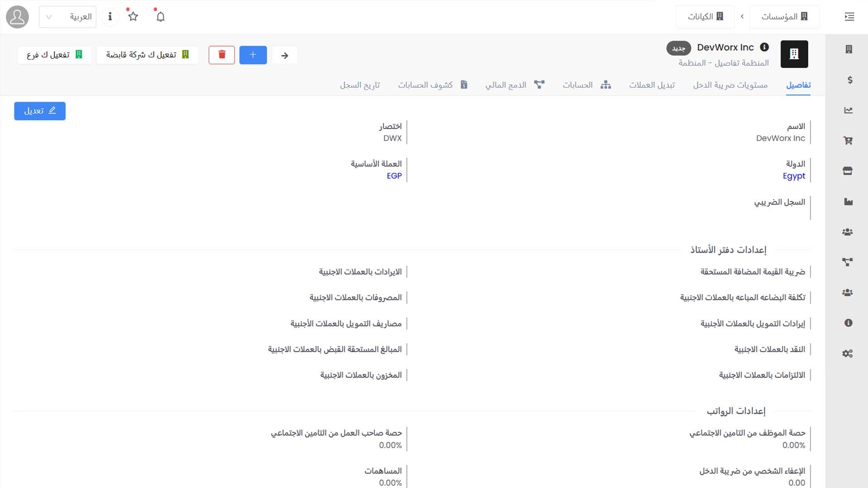Open the organizations (building) icon in the right sidebar

click(849, 49)
